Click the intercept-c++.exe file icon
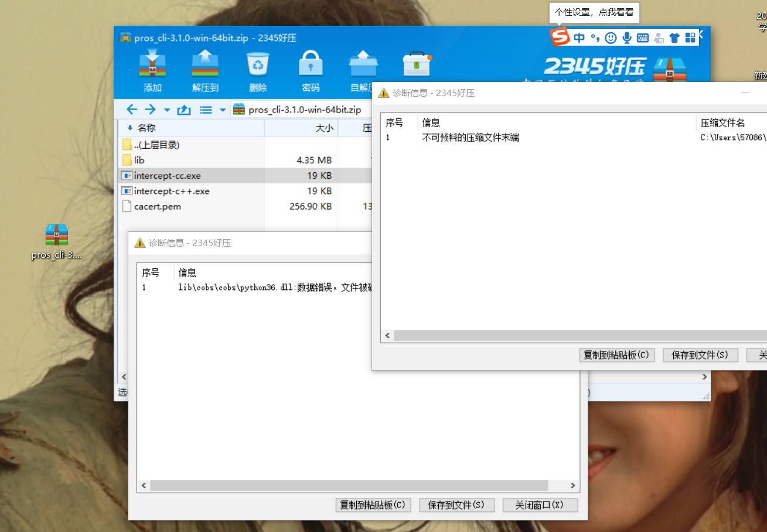Image resolution: width=767 pixels, height=532 pixels. click(x=127, y=191)
